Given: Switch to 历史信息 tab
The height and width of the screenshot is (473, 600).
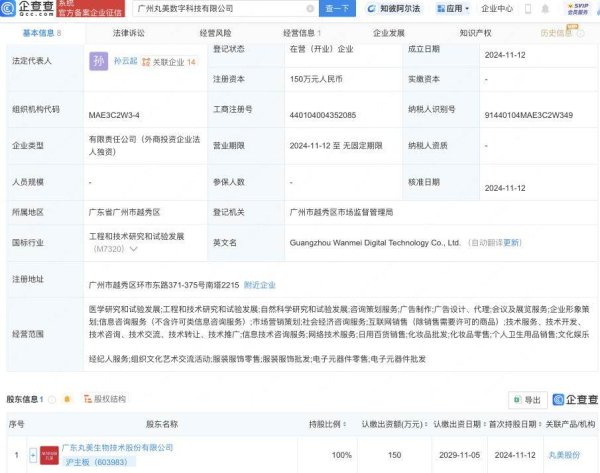Looking at the screenshot, I should point(556,33).
